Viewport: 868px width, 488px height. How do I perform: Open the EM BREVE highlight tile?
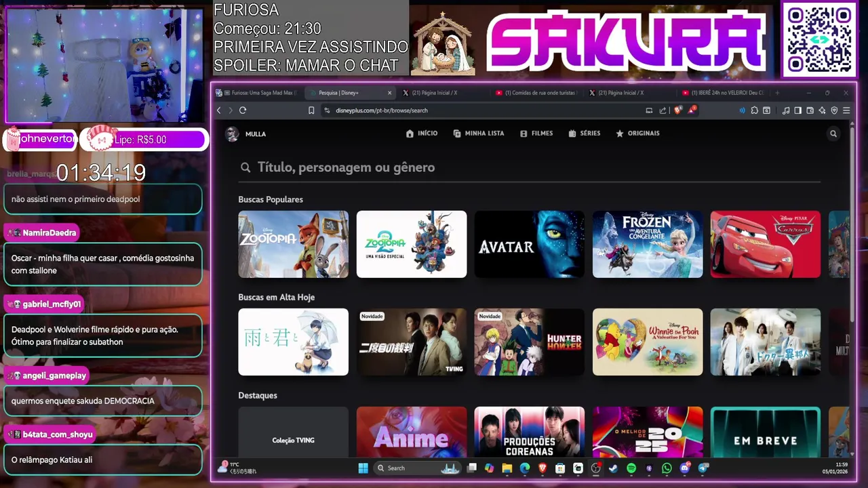click(x=766, y=432)
